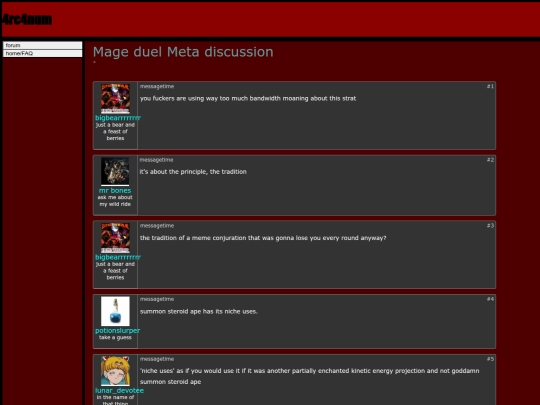The image size is (540, 405).
Task: Open the forum menu item in sidebar
Action: click(43, 45)
